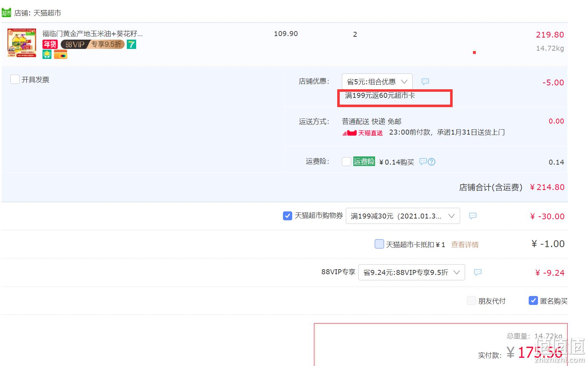The height and width of the screenshot is (366, 588).
Task: Click the store discount amount -5.00
Action: [x=553, y=82]
